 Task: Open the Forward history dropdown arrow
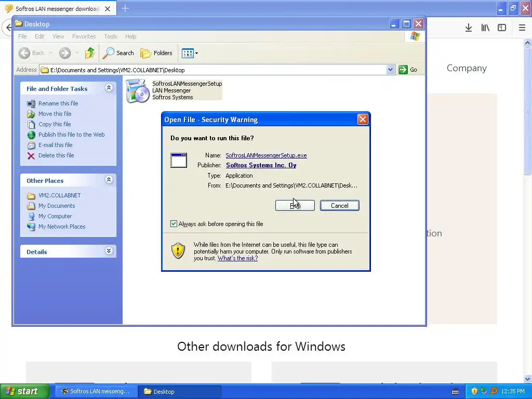77,53
